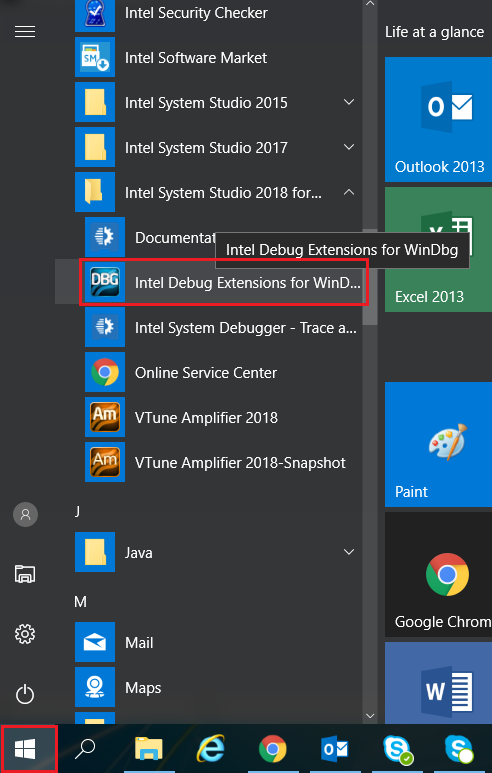Open the Mail app icon
The width and height of the screenshot is (492, 773).
click(95, 642)
